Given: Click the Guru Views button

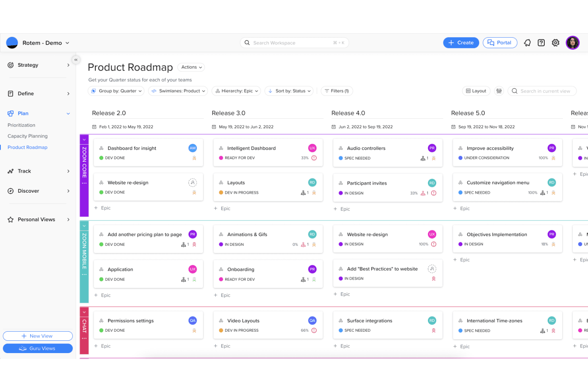Looking at the screenshot, I should click(38, 348).
